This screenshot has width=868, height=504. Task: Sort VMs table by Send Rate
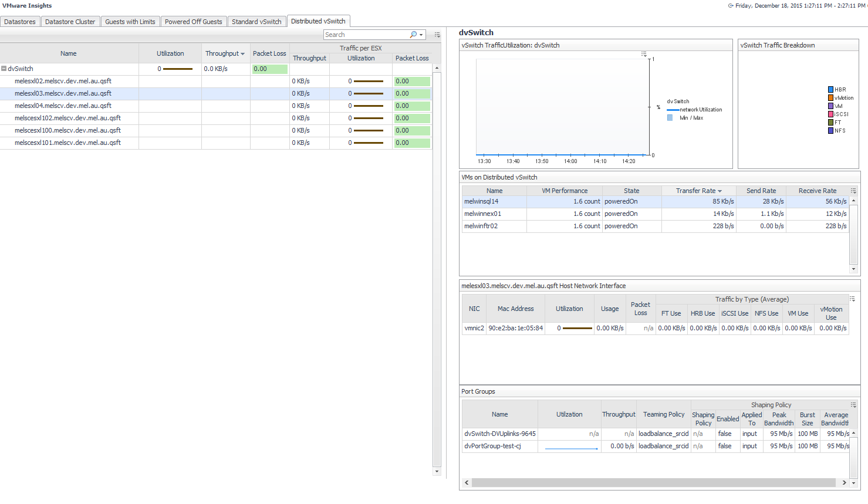tap(761, 191)
